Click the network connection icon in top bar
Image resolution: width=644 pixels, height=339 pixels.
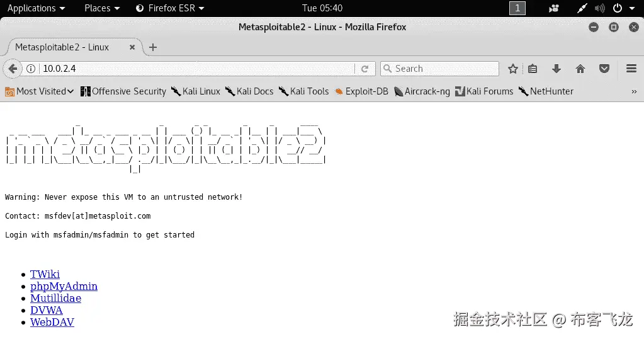pos(582,8)
